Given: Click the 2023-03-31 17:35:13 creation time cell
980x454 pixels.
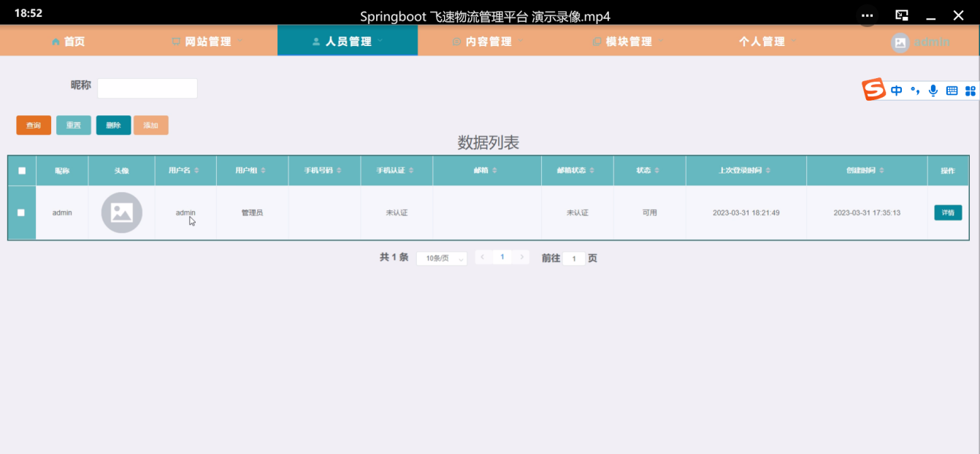Looking at the screenshot, I should tap(867, 212).
